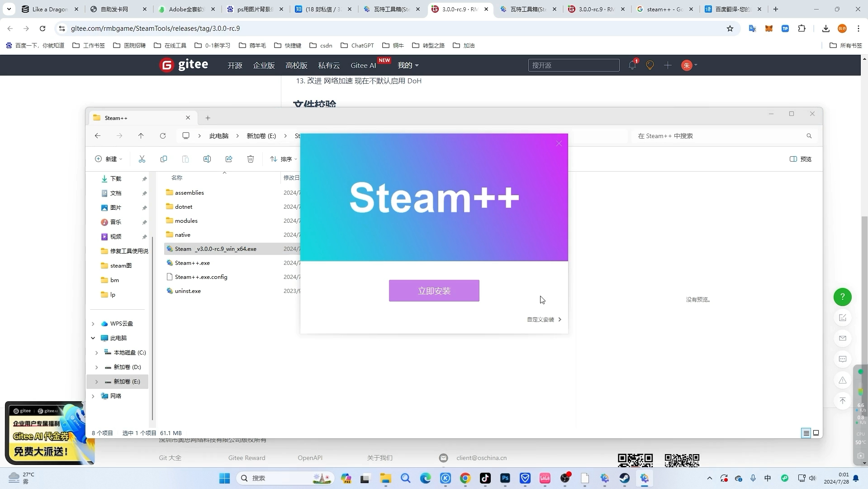
Task: Select the assemblies folder
Action: click(189, 192)
